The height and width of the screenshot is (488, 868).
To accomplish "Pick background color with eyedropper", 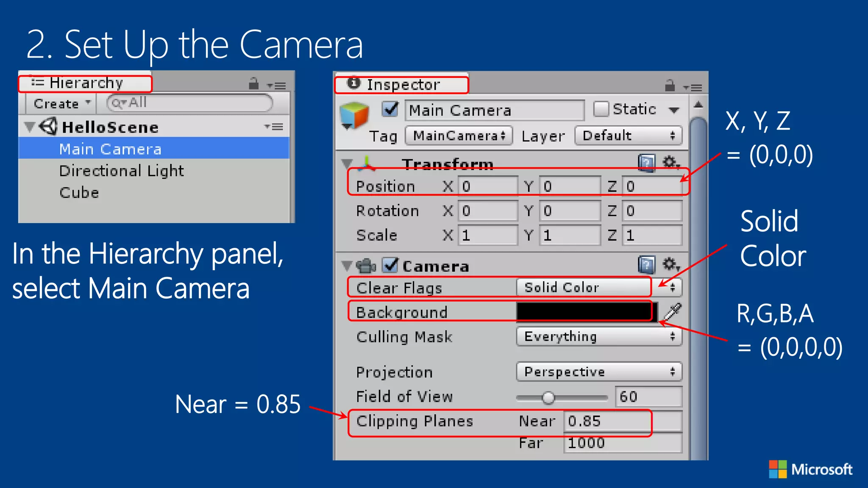I will click(x=672, y=312).
